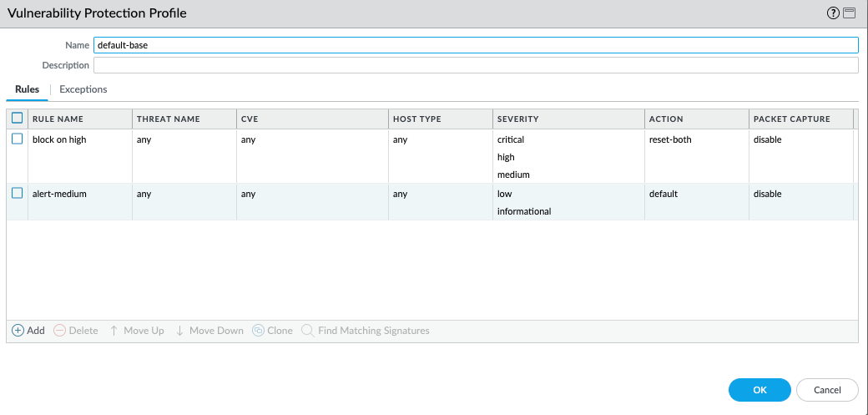
Task: Check the 'alert-medium' rule checkbox
Action: (17, 194)
